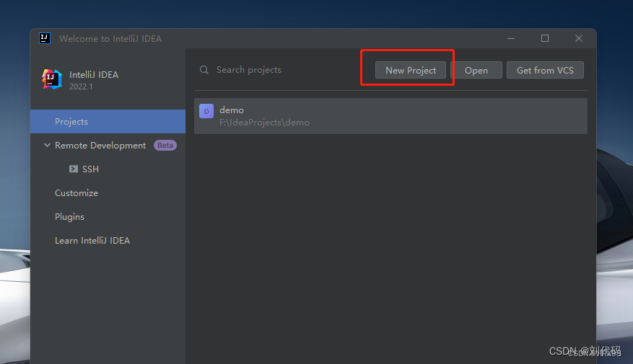The height and width of the screenshot is (364, 633).
Task: Close the Welcome to IntelliJ IDEA window
Action: tap(578, 38)
